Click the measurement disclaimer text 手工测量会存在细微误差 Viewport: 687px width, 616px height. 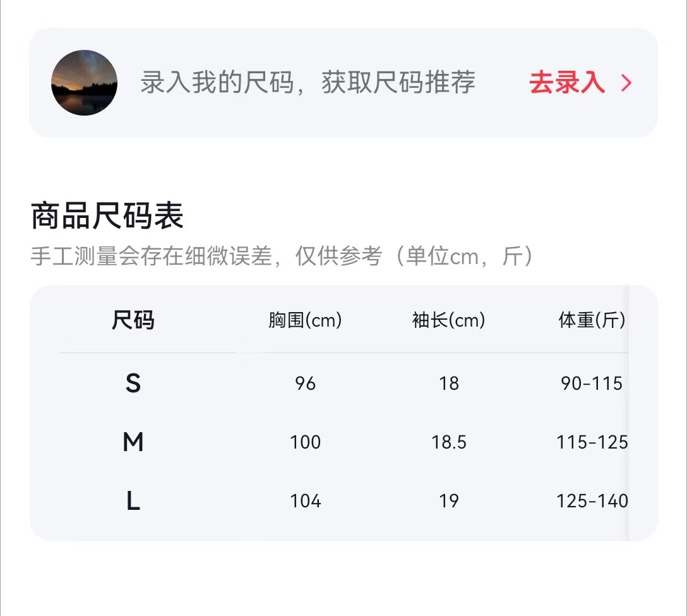tap(152, 257)
